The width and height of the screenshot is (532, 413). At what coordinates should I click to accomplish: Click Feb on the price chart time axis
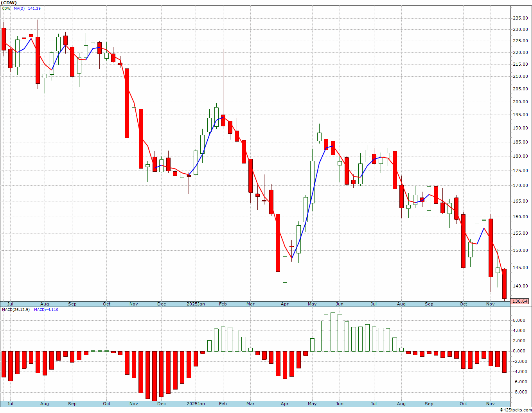point(223,304)
